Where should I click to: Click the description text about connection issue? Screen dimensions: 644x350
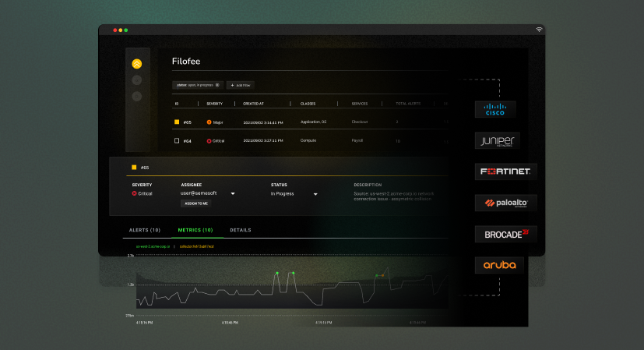(x=393, y=196)
